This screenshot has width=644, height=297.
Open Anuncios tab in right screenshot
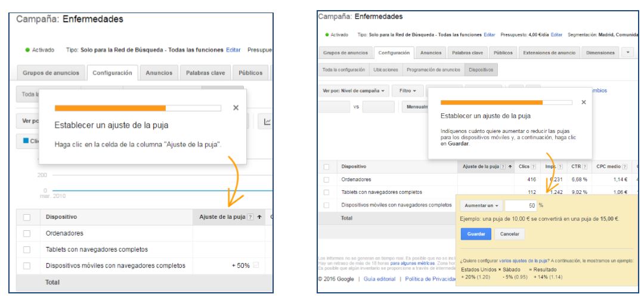431,53
